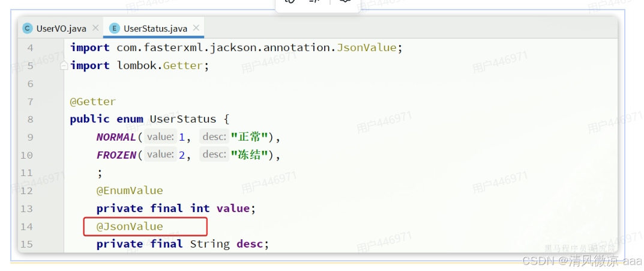Click line number 13 in the gutter
644x271 pixels.
click(x=27, y=209)
